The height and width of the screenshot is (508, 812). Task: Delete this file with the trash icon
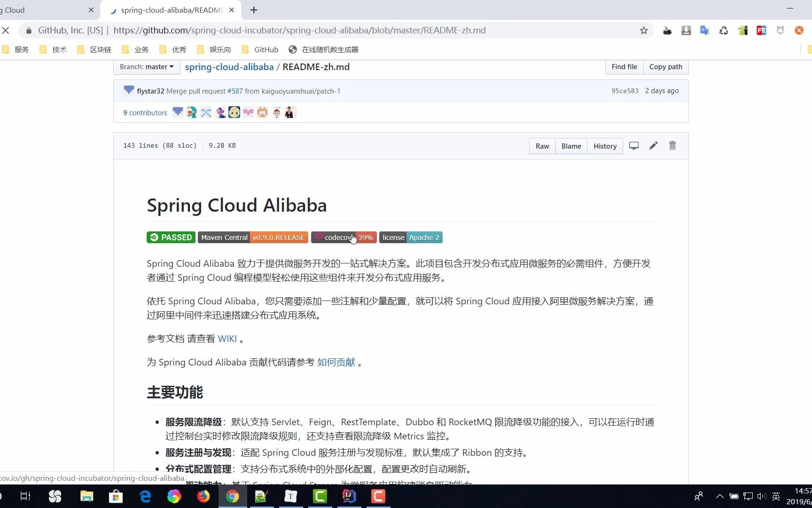[x=672, y=146]
